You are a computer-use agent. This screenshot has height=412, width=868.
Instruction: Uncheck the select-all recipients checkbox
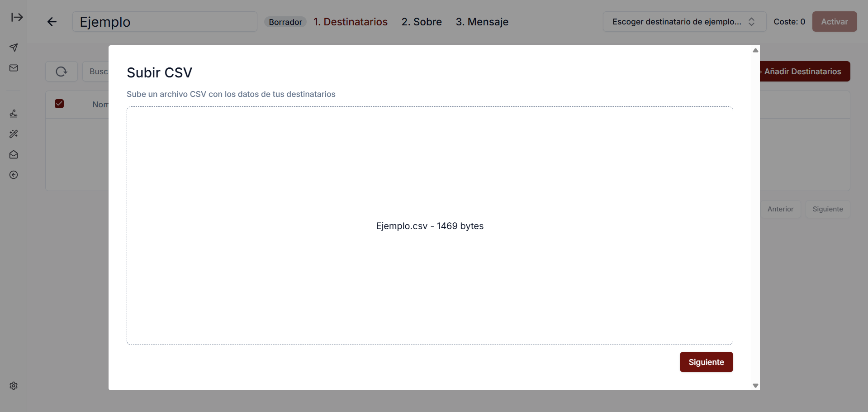[x=59, y=104]
